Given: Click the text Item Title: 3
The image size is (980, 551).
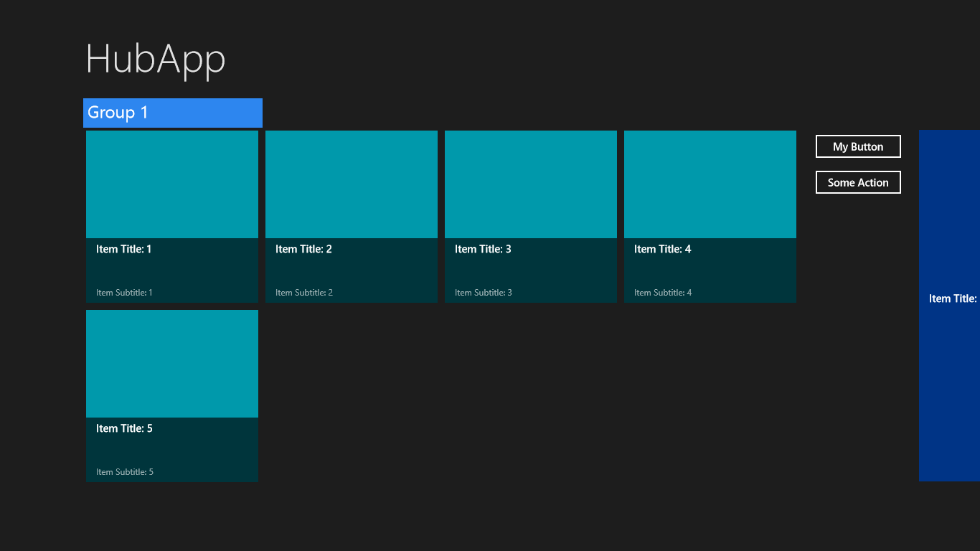Looking at the screenshot, I should pyautogui.click(x=483, y=249).
